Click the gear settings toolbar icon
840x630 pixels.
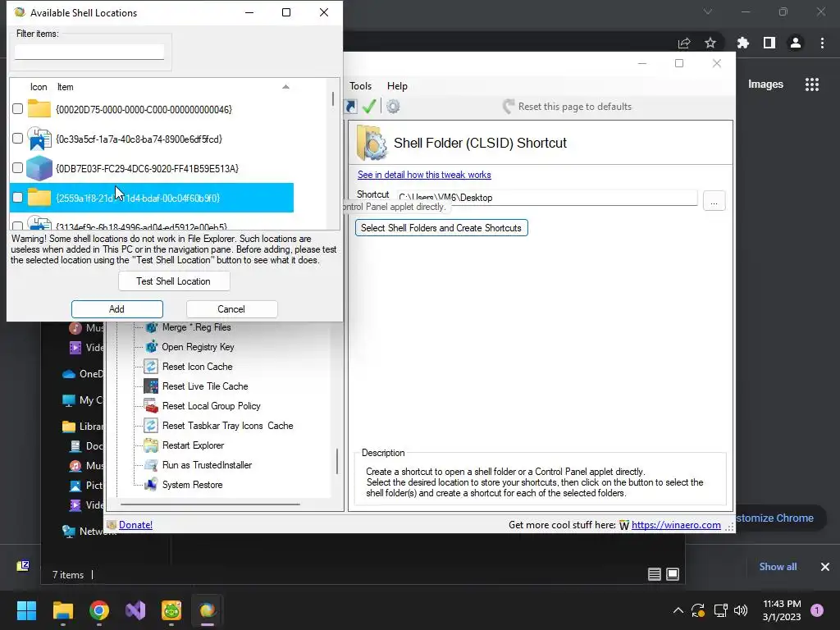coord(393,106)
